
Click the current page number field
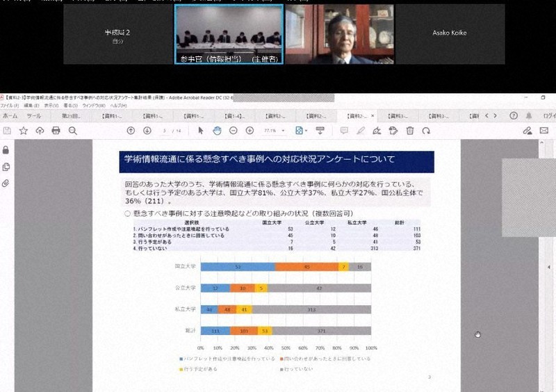click(164, 131)
